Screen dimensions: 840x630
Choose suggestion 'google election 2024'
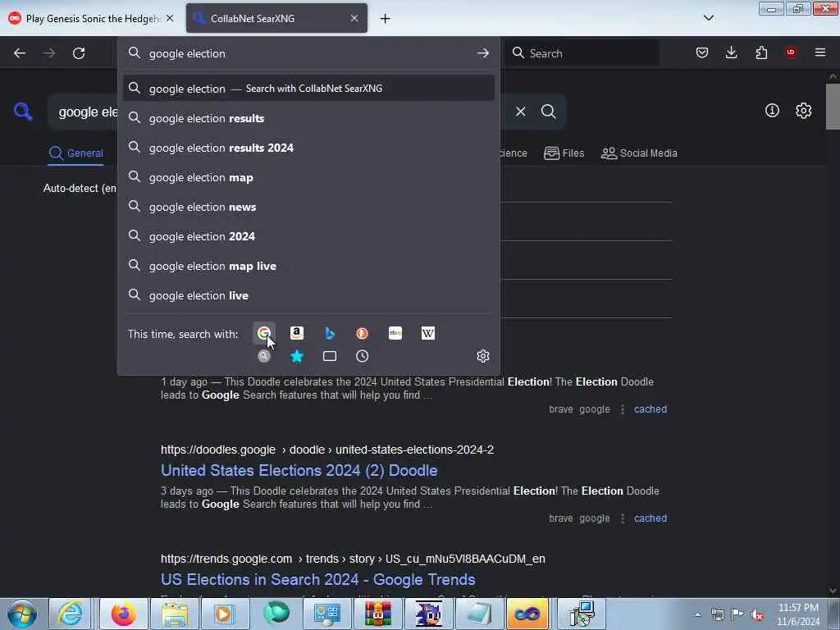coord(309,236)
